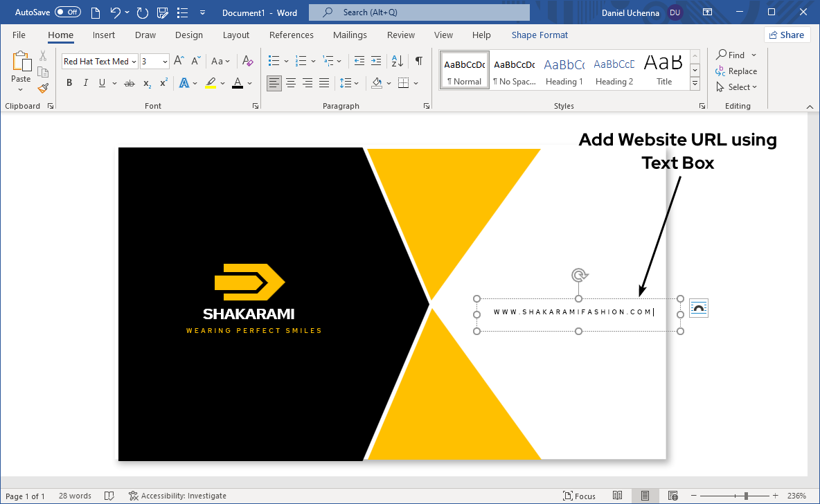
Task: Click the Sort A to Z icon
Action: pos(398,61)
